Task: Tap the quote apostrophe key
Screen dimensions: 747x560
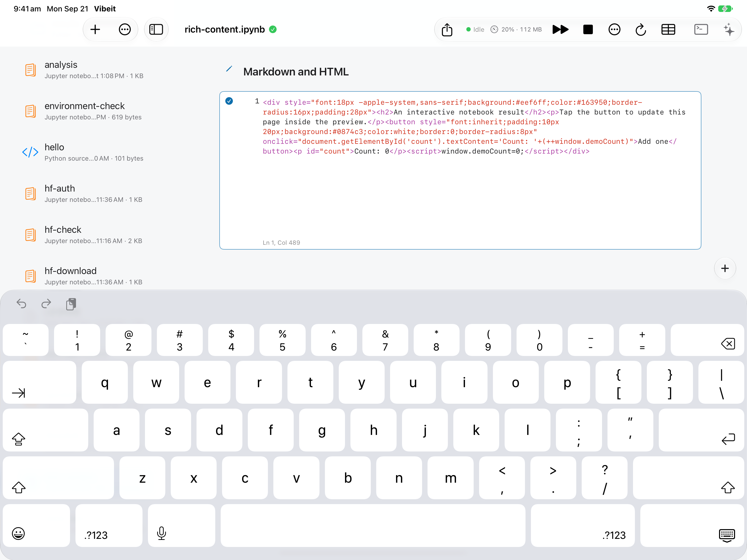Action: coord(630,430)
